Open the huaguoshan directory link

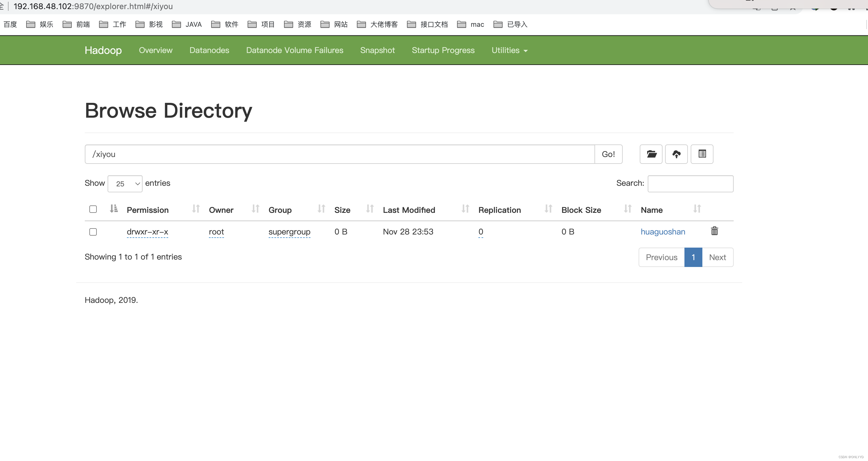(x=663, y=232)
